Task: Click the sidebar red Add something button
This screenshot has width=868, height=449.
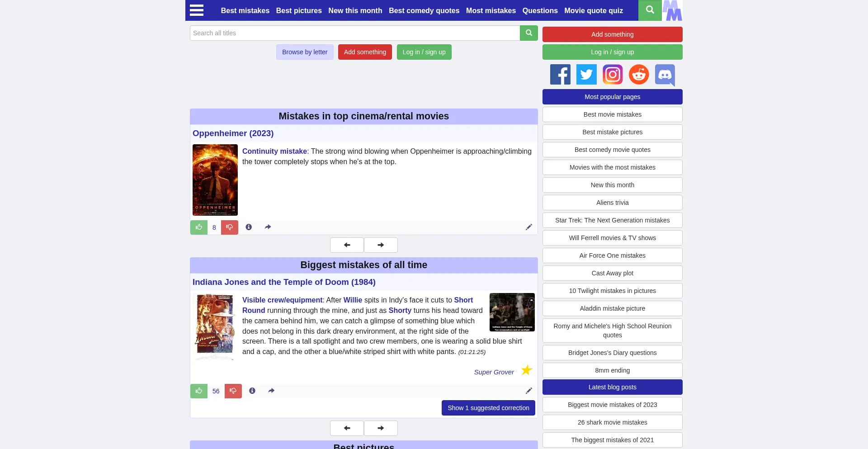Action: pos(613,34)
